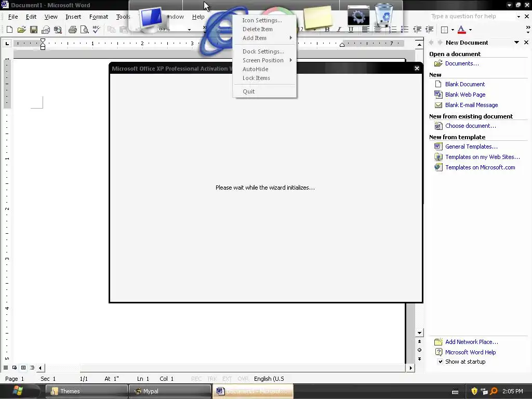Open the Insert menu
Viewport: 532px width, 399px height.
73,17
